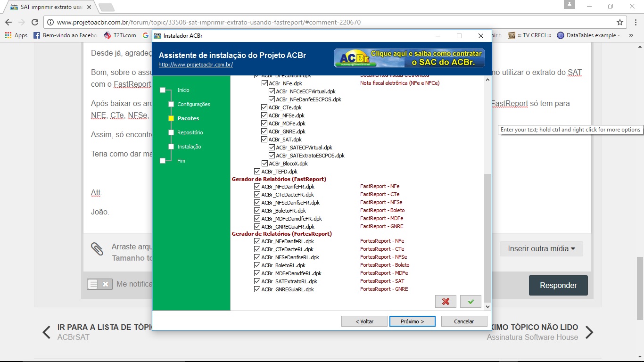Click the Chrome address bar URL
Image resolution: width=644 pixels, height=362 pixels.
[x=208, y=22]
